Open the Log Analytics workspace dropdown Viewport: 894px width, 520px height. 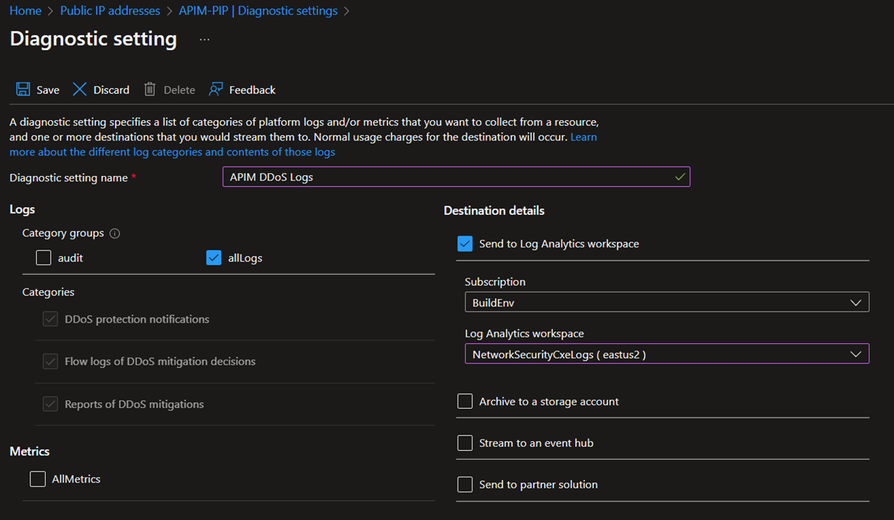[x=667, y=354]
